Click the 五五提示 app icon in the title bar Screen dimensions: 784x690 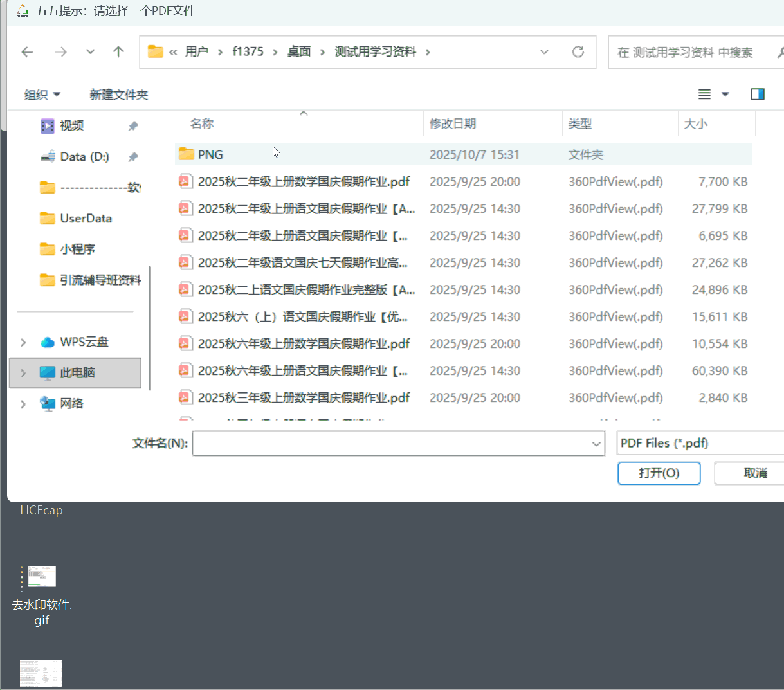pos(22,11)
